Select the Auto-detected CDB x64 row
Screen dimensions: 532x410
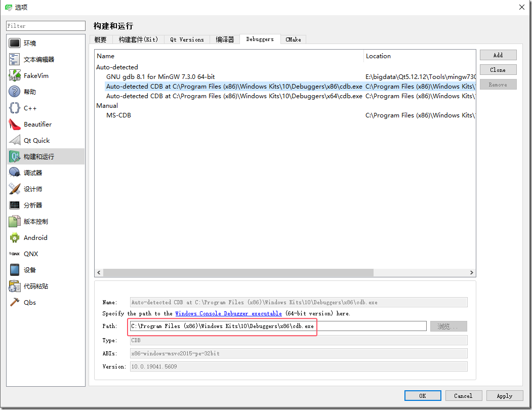pos(285,96)
